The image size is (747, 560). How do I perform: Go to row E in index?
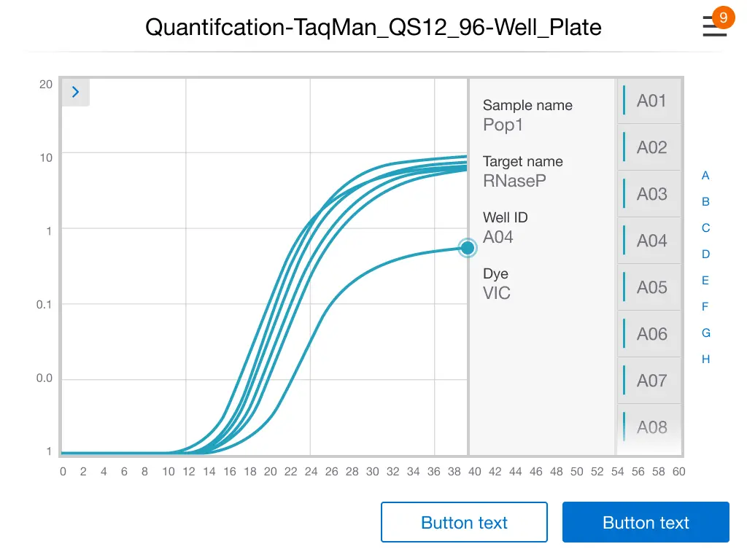(705, 281)
